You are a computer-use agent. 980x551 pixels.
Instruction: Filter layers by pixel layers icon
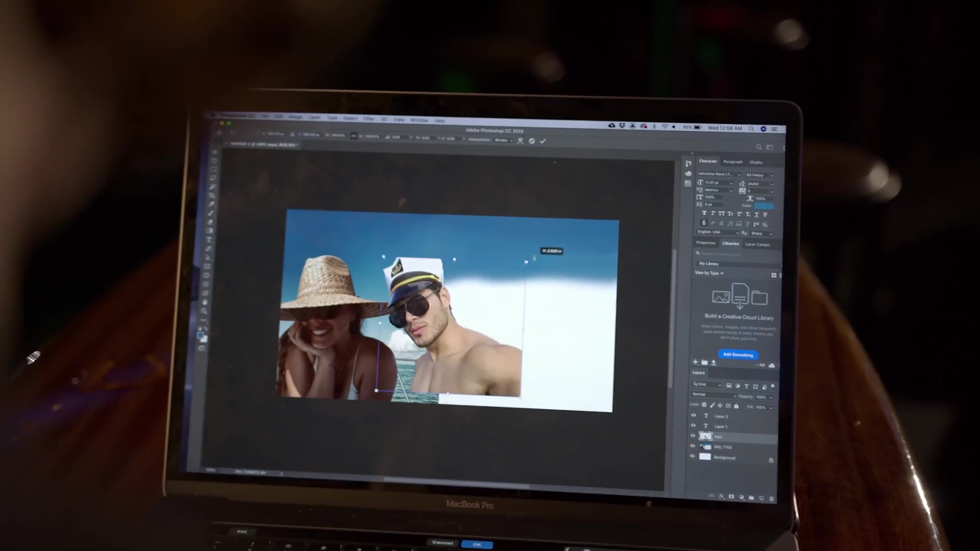[729, 386]
